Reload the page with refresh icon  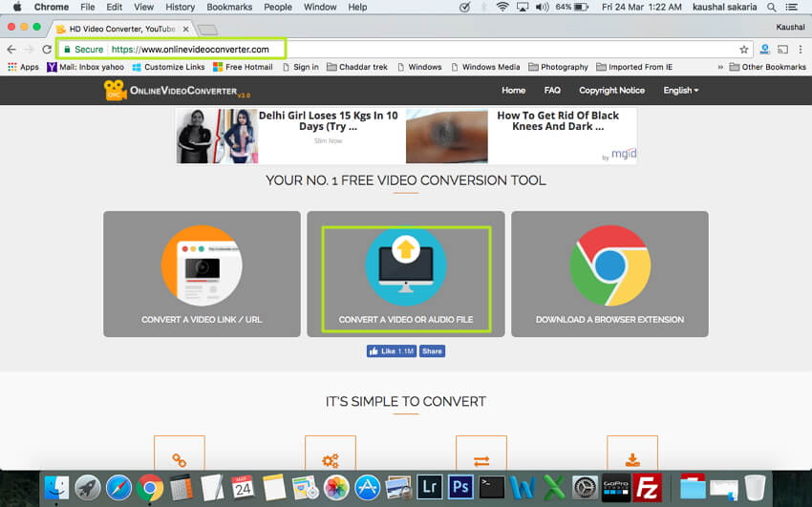tap(47, 49)
